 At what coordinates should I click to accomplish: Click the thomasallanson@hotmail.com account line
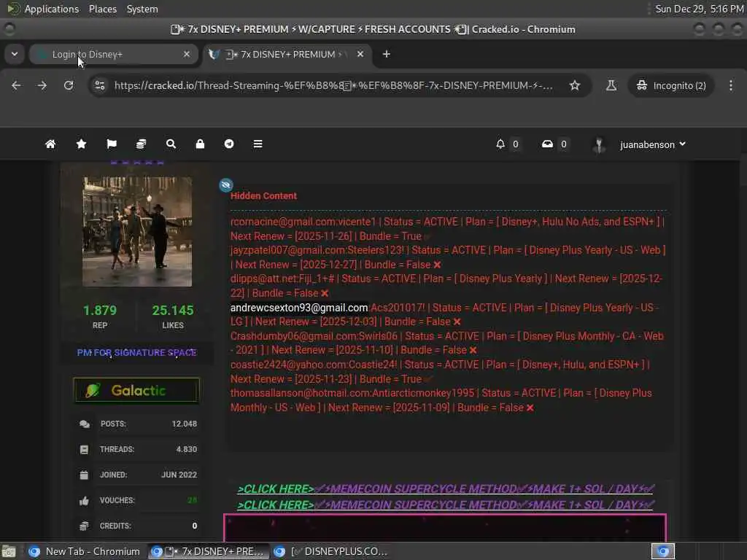[441, 400]
